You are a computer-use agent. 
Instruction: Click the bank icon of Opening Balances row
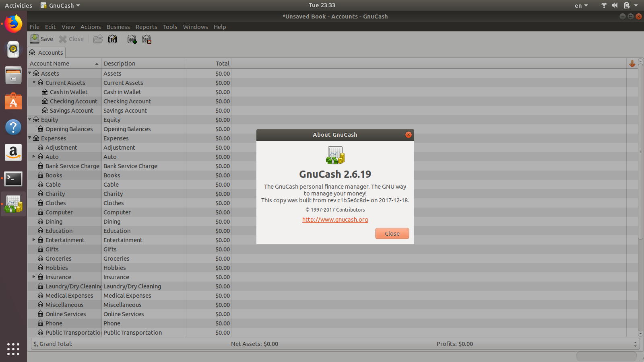click(41, 129)
